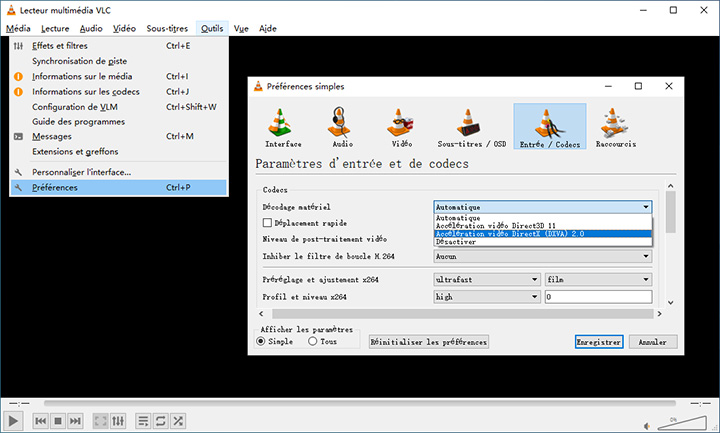Image resolution: width=720 pixels, height=433 pixels.
Task: Choose Accélération vidéo DirectX (DXVA) 2.0
Action: pyautogui.click(x=542, y=234)
